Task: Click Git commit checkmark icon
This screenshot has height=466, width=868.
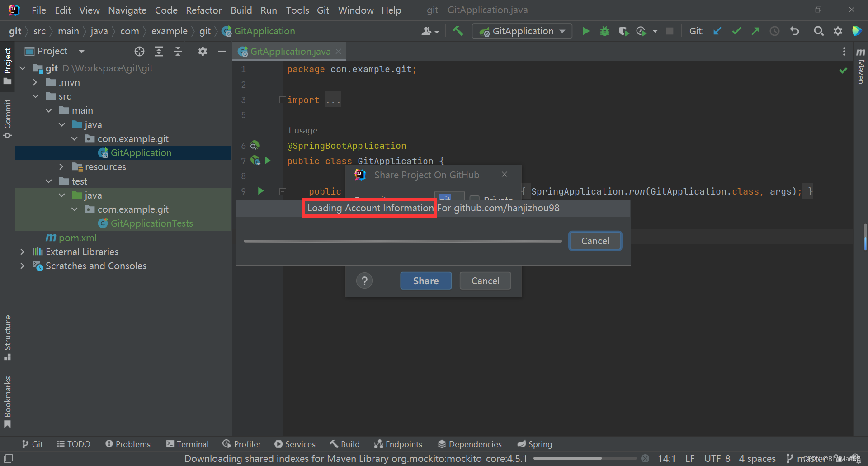Action: (736, 31)
